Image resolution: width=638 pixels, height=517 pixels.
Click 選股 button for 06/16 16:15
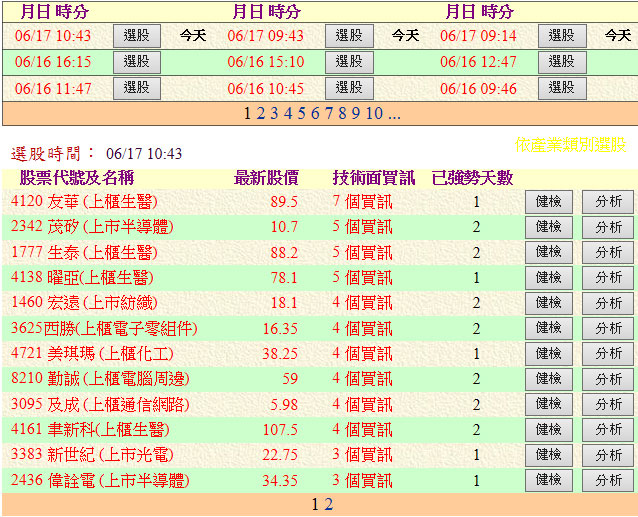[137, 62]
